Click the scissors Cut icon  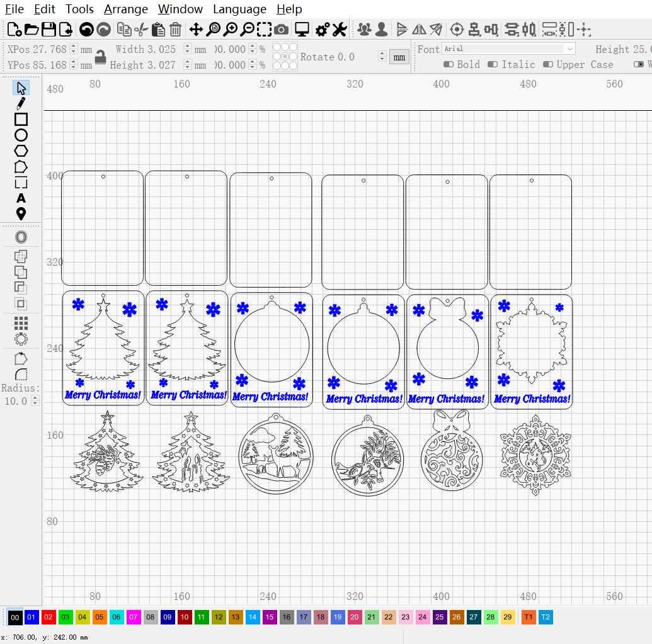coord(141,29)
